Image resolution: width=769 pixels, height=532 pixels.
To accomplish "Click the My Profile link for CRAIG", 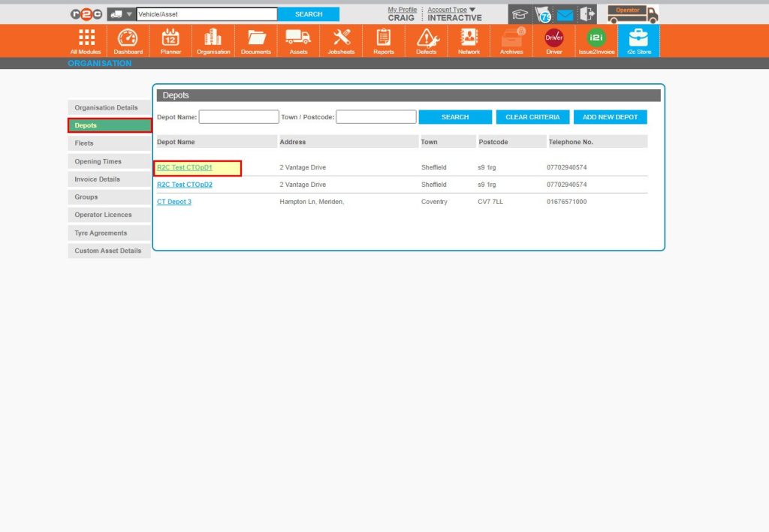I will (401, 8).
